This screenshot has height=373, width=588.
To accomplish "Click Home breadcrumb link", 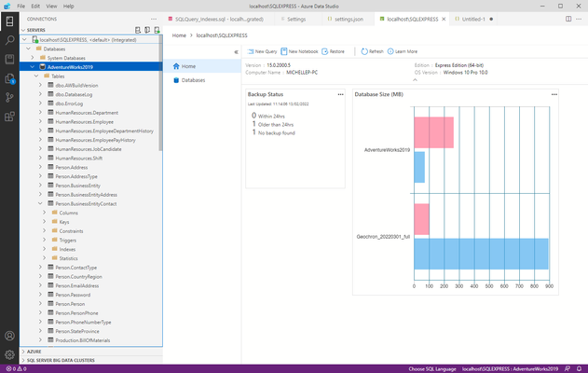I will coord(179,35).
